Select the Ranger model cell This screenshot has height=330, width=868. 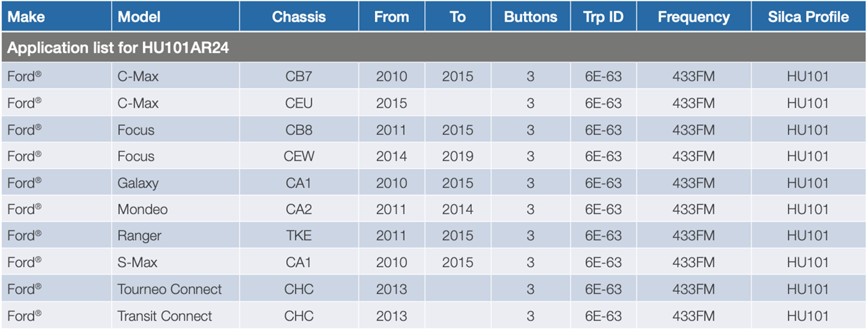176,236
